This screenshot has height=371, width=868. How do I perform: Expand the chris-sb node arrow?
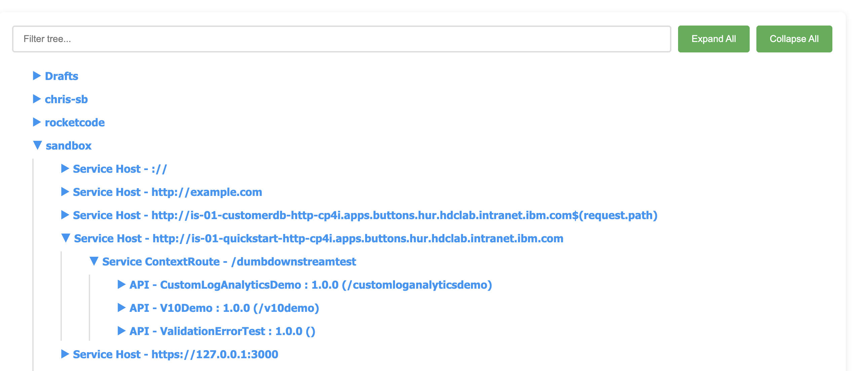pos(36,99)
